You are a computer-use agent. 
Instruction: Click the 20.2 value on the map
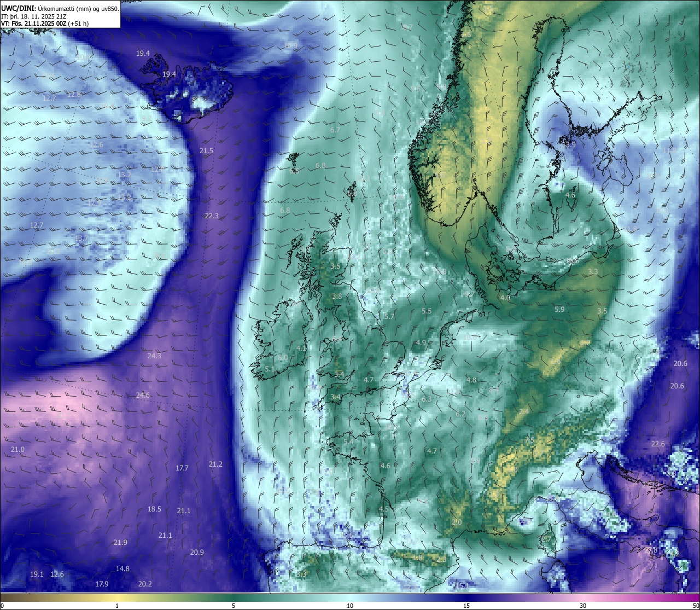tap(145, 584)
